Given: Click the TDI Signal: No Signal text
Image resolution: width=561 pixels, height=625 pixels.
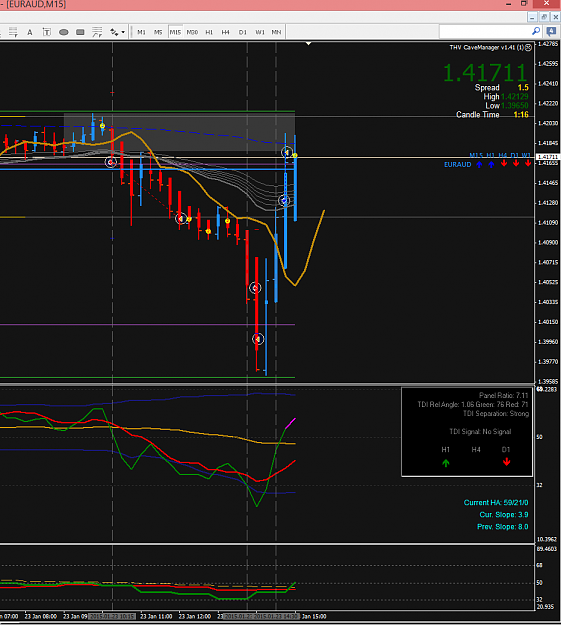Looking at the screenshot, I should point(480,432).
